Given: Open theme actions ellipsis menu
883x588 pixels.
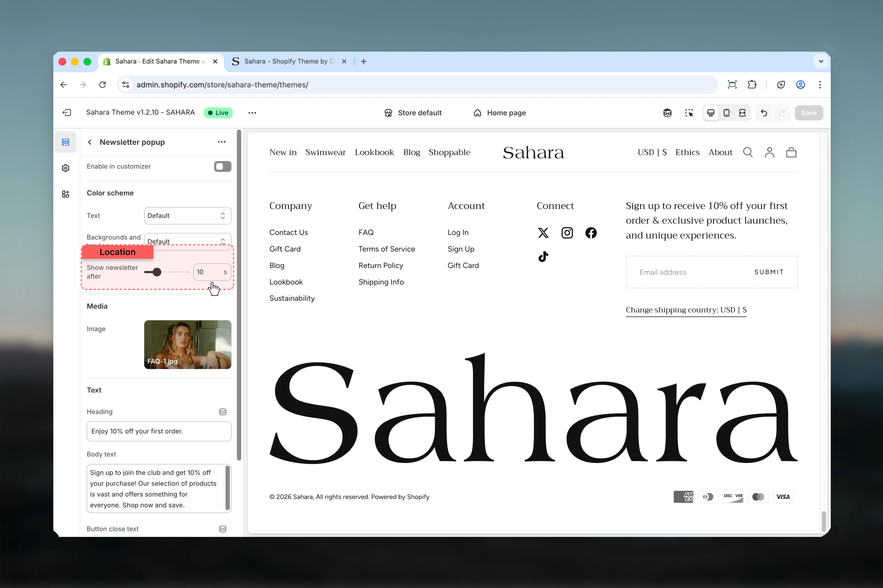Looking at the screenshot, I should pyautogui.click(x=252, y=113).
